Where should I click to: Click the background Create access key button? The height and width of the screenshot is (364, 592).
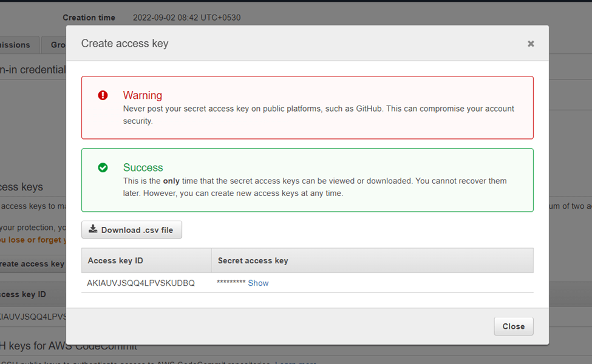pyautogui.click(x=32, y=264)
